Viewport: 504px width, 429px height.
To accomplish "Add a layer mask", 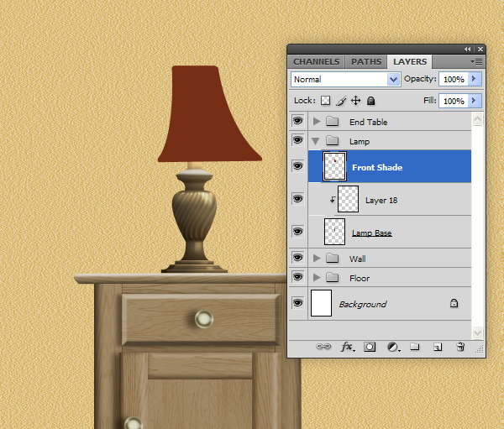I will (x=370, y=347).
